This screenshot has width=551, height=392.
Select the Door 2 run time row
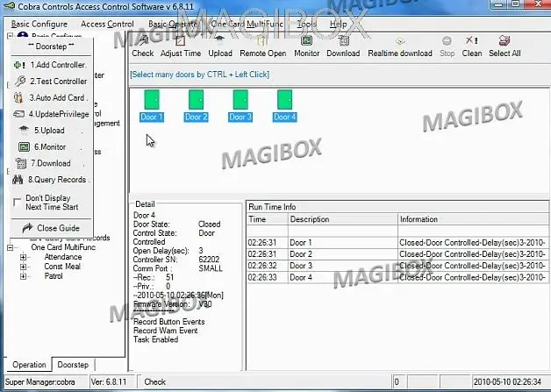pos(397,254)
